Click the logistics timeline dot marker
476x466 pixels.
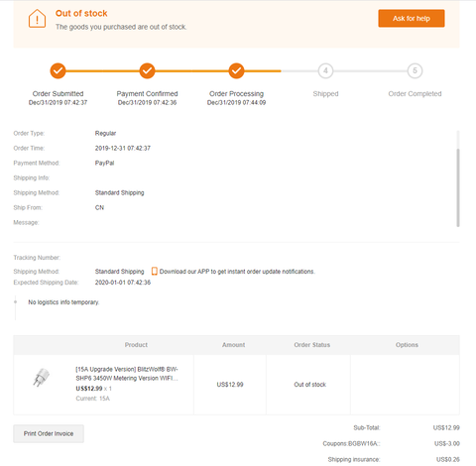pyautogui.click(x=15, y=301)
